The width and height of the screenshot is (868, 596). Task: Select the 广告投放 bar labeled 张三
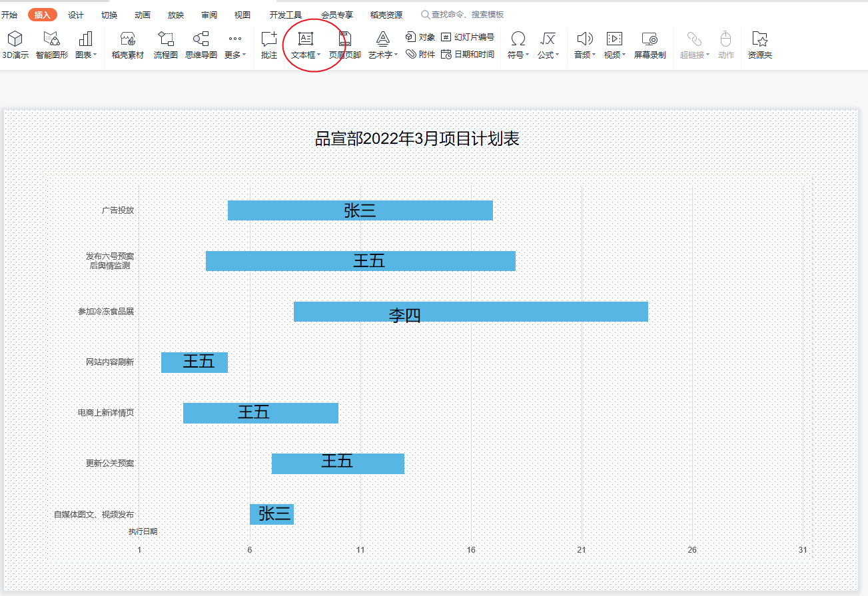point(360,210)
